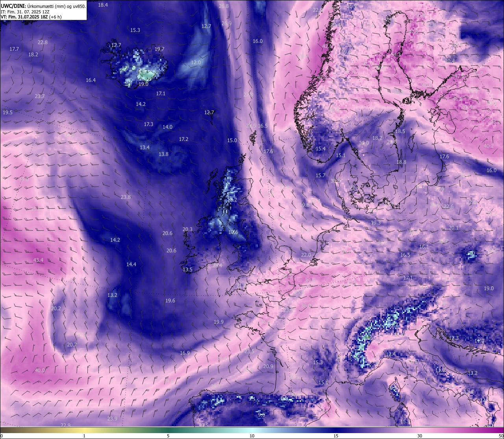Screen dimensions: 504x439
Task: Click the colorbar tick labeled 0
Action: 2,436
